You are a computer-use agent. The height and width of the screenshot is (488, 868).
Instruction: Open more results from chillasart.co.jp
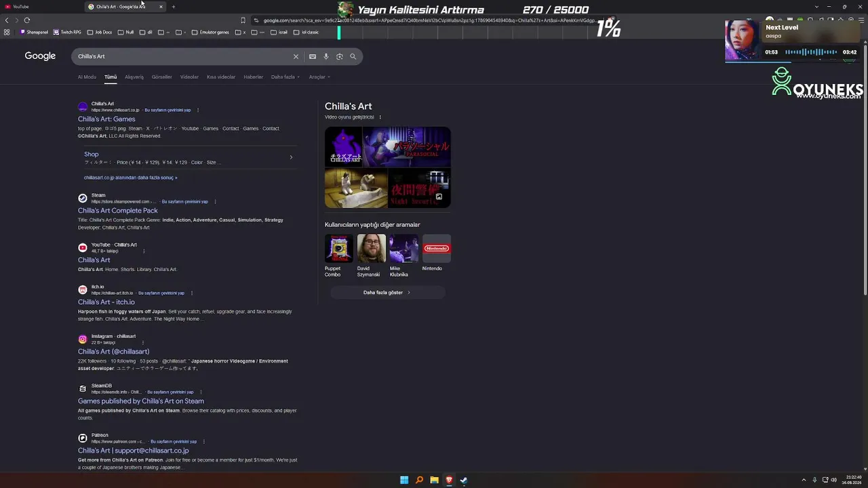(x=131, y=178)
